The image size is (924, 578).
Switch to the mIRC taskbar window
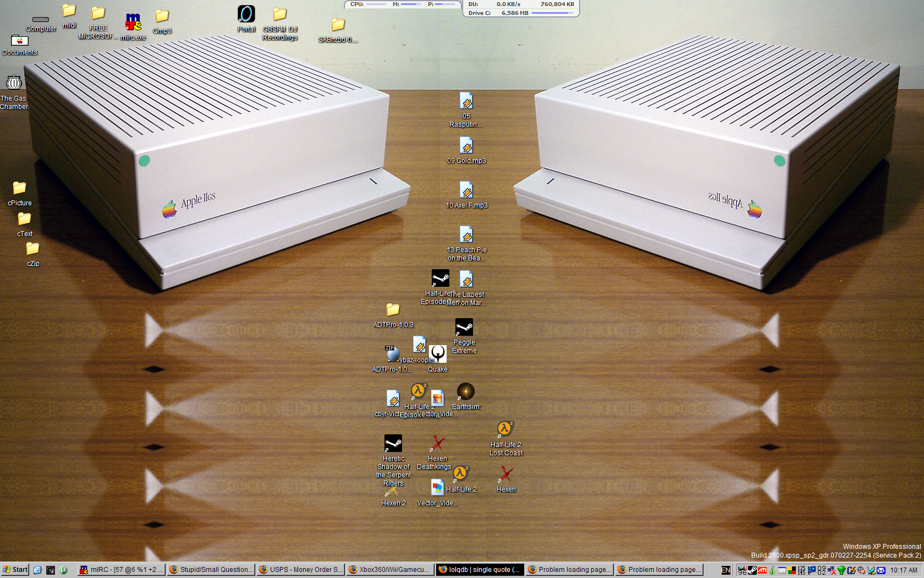click(x=121, y=570)
